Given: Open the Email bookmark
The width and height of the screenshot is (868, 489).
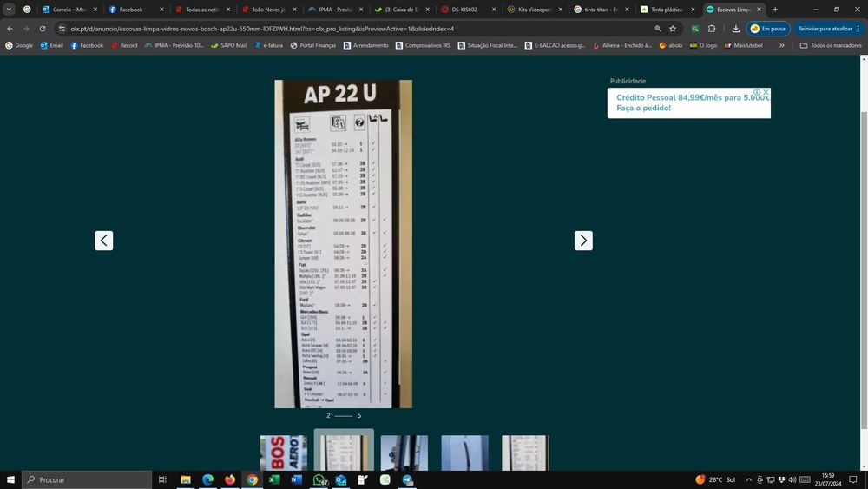Looking at the screenshot, I should pyautogui.click(x=51, y=45).
